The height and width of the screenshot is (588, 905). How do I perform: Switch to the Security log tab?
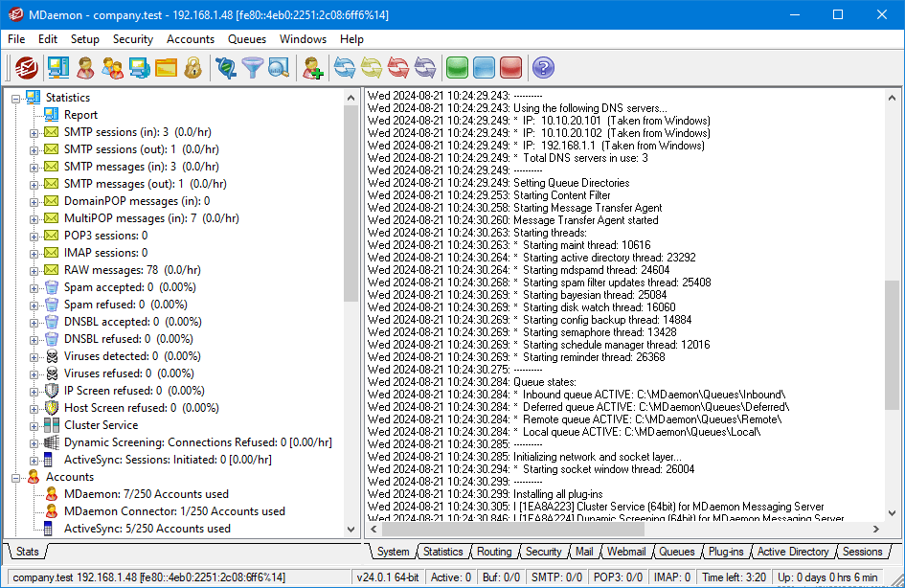tap(543, 552)
